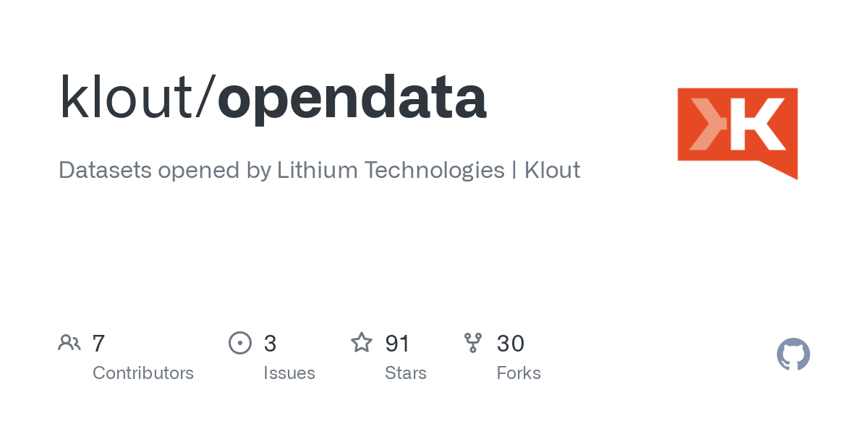Viewport: 868px width, 434px height.
Task: Click the Issues circle-dot icon
Action: click(x=240, y=342)
